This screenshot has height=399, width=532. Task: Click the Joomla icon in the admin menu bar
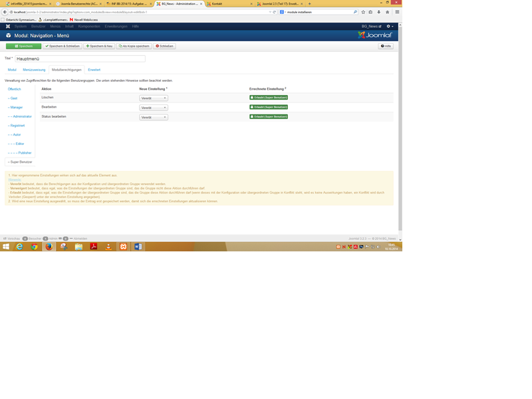pyautogui.click(x=8, y=26)
